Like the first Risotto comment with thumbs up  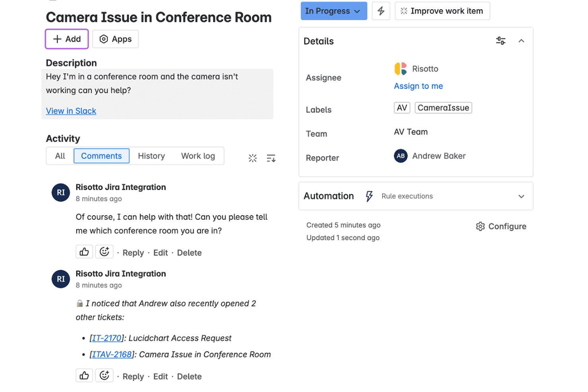pyautogui.click(x=84, y=252)
